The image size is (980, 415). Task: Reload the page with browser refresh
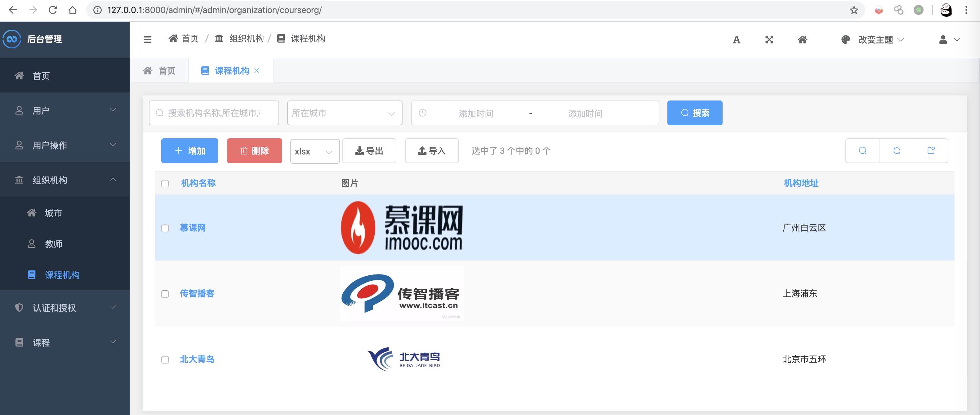tap(53, 10)
